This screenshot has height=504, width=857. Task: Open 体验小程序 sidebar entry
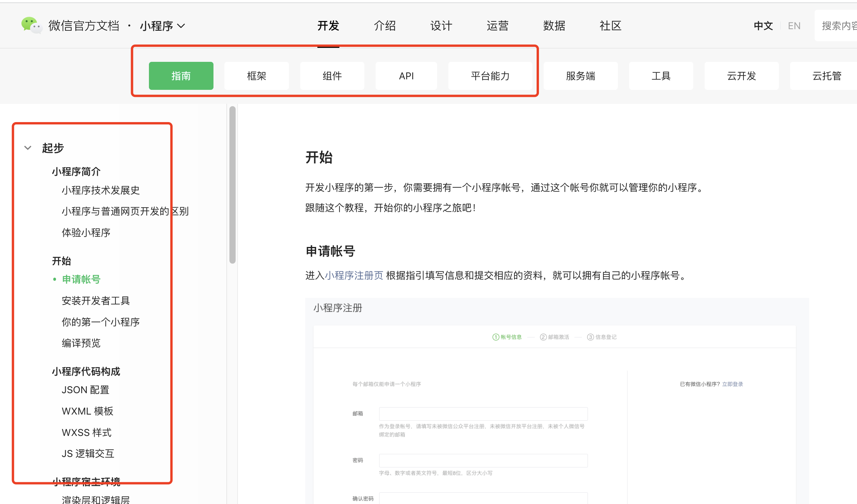(86, 233)
